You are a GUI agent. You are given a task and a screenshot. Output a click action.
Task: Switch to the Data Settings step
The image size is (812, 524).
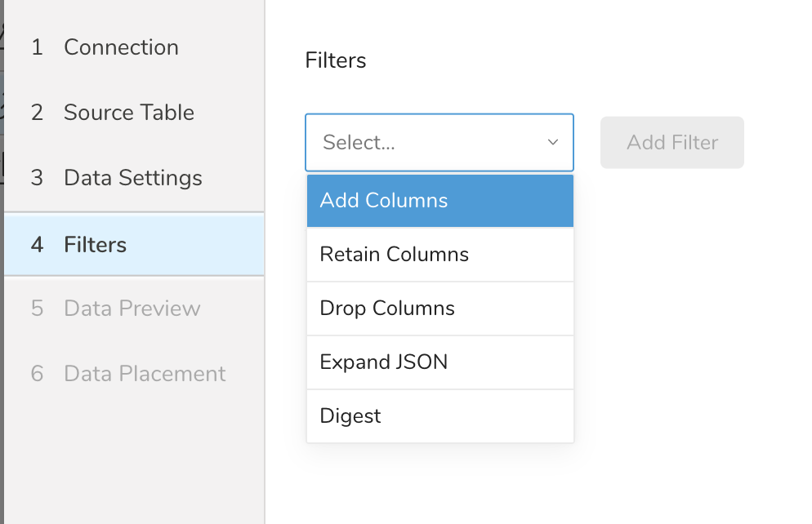[132, 178]
